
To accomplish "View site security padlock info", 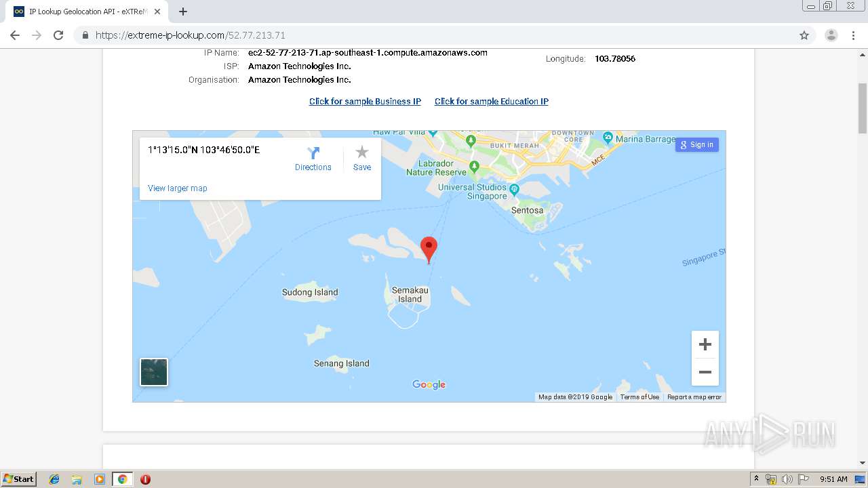I will [85, 35].
